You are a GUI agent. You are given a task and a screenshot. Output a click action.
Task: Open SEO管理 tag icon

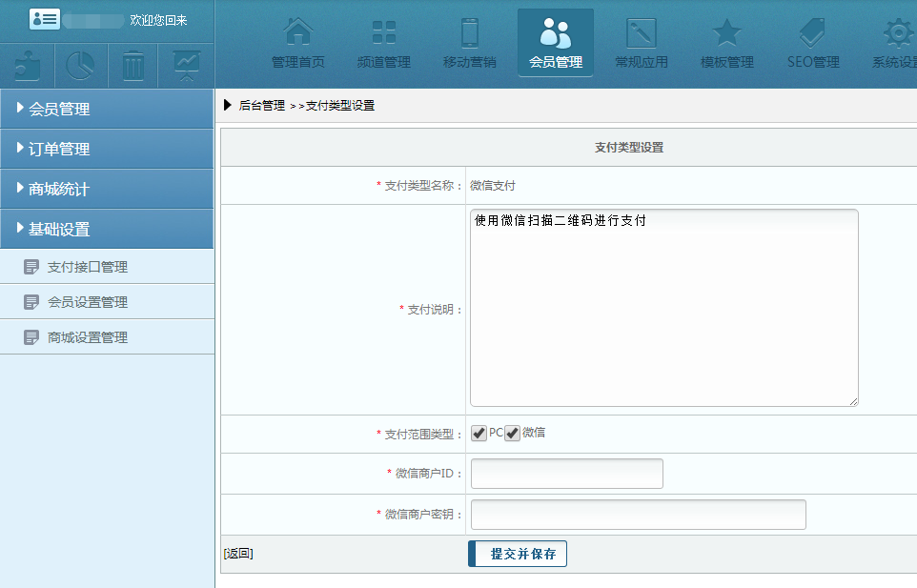tap(812, 43)
